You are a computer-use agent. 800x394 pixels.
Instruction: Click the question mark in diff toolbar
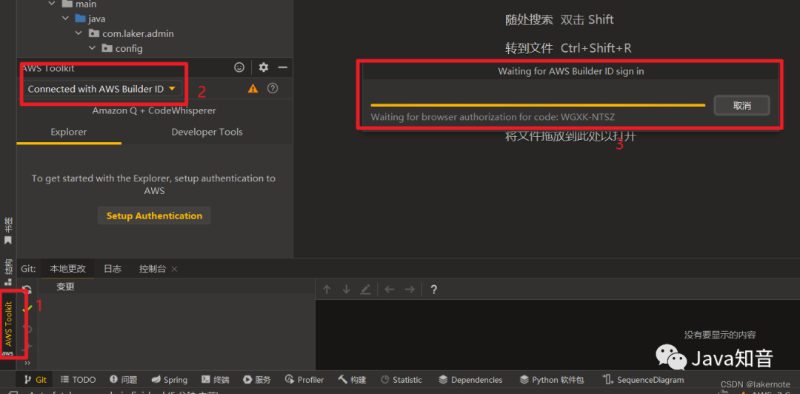pos(434,290)
